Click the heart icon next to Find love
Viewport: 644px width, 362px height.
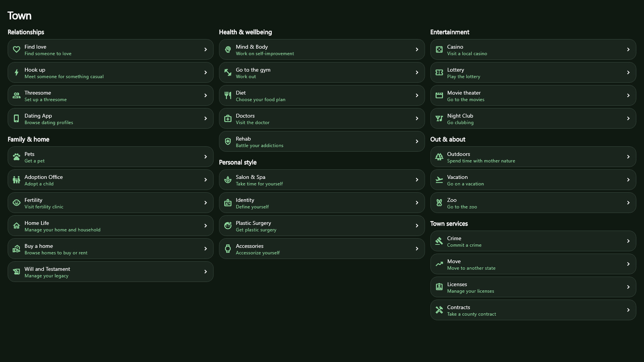pos(16,50)
